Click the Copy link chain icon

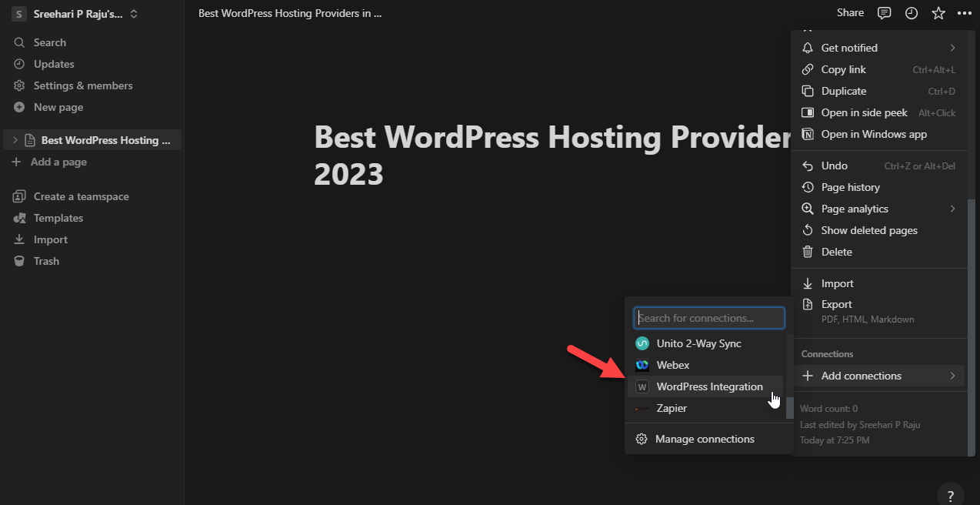click(x=808, y=69)
